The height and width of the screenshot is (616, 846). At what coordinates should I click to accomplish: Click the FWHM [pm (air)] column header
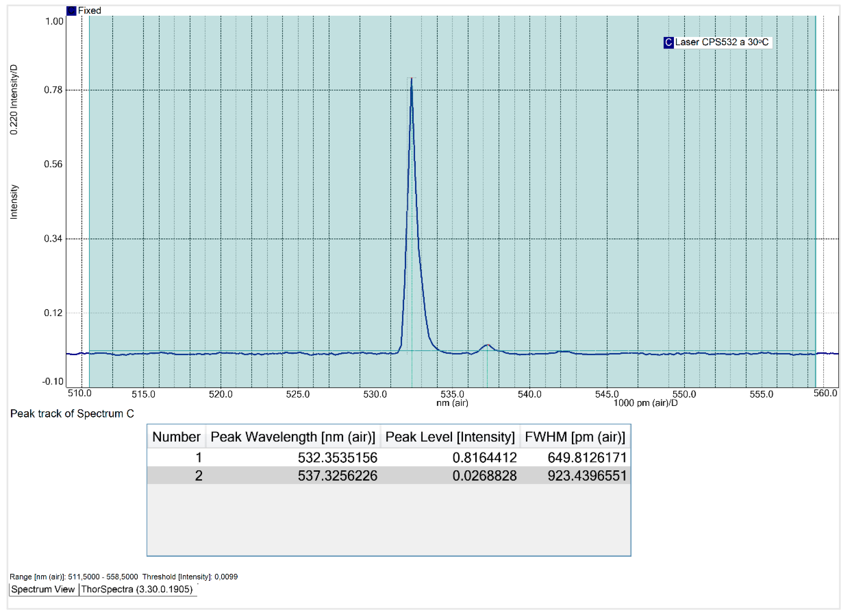(x=575, y=437)
